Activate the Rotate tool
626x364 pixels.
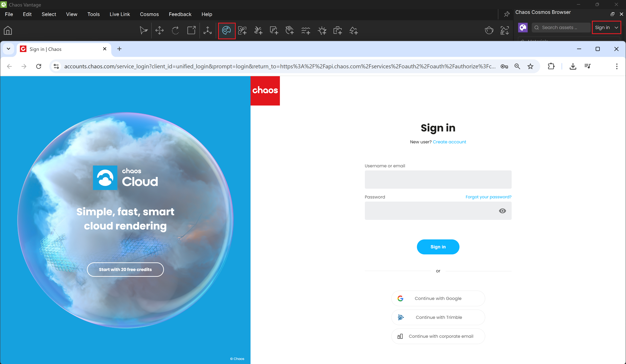[175, 30]
